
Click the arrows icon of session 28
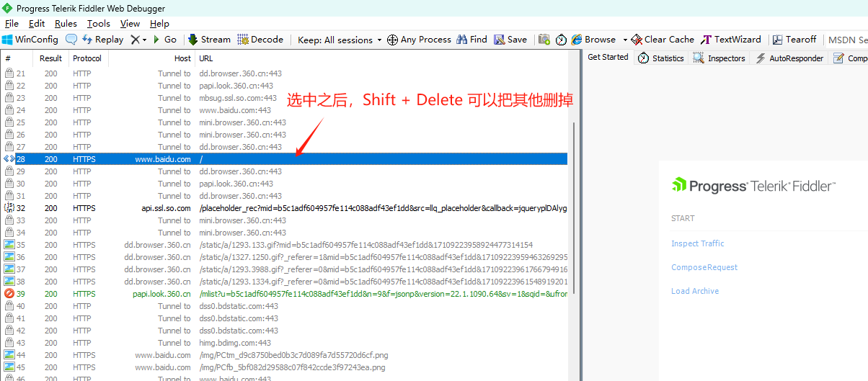point(9,159)
